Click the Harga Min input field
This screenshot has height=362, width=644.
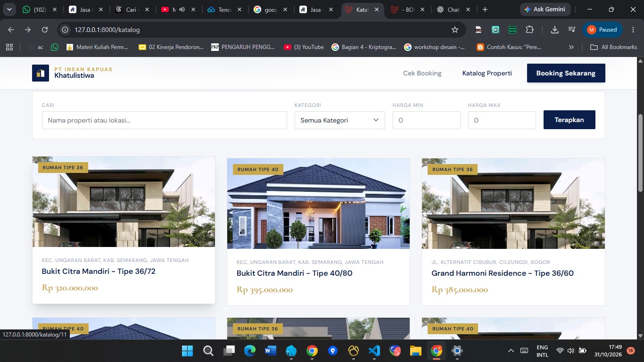pos(426,120)
